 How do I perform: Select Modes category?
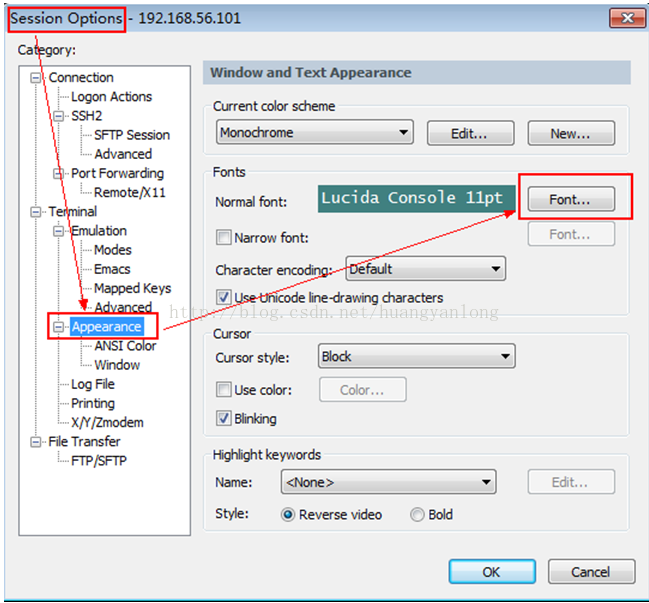pos(113,250)
